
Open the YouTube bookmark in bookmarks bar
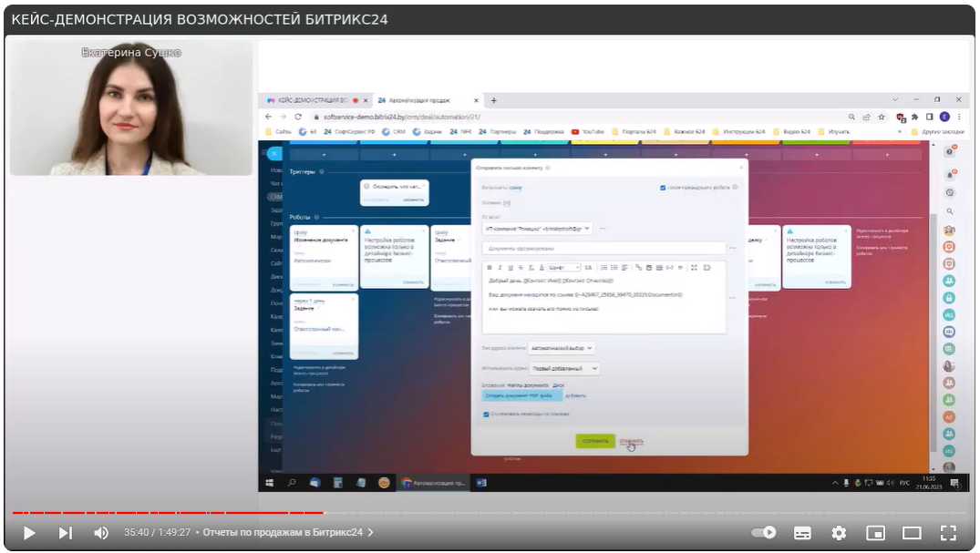[x=587, y=131]
